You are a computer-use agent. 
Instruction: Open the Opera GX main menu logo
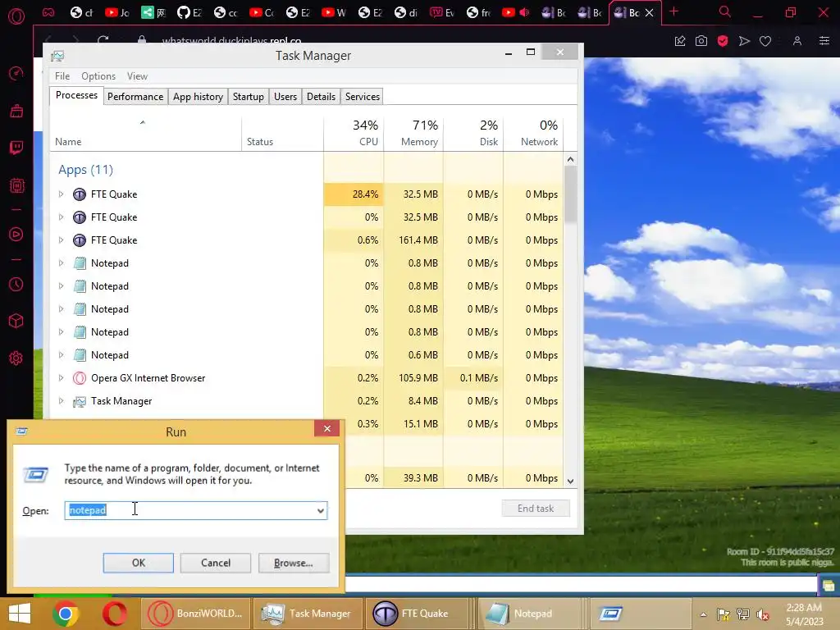(16, 16)
